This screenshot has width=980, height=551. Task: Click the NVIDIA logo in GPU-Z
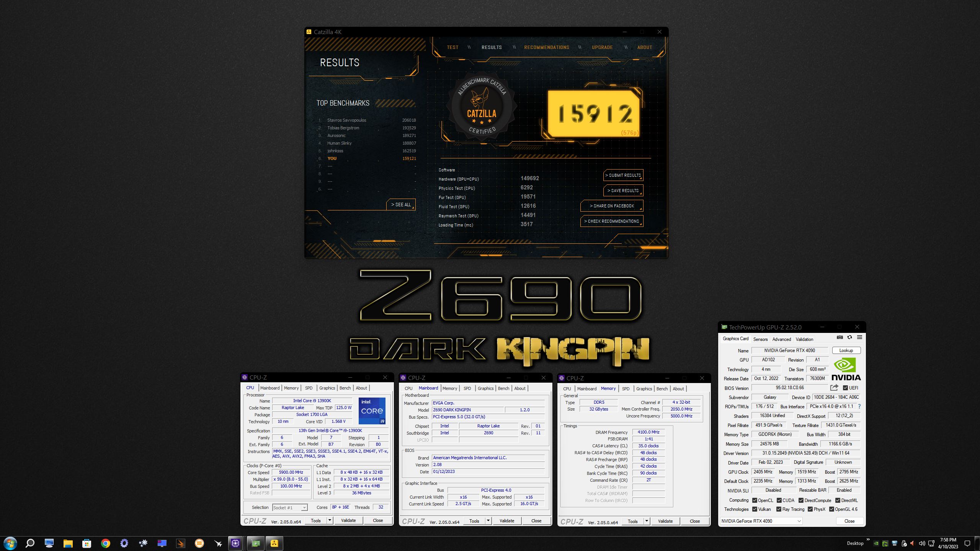[846, 369]
